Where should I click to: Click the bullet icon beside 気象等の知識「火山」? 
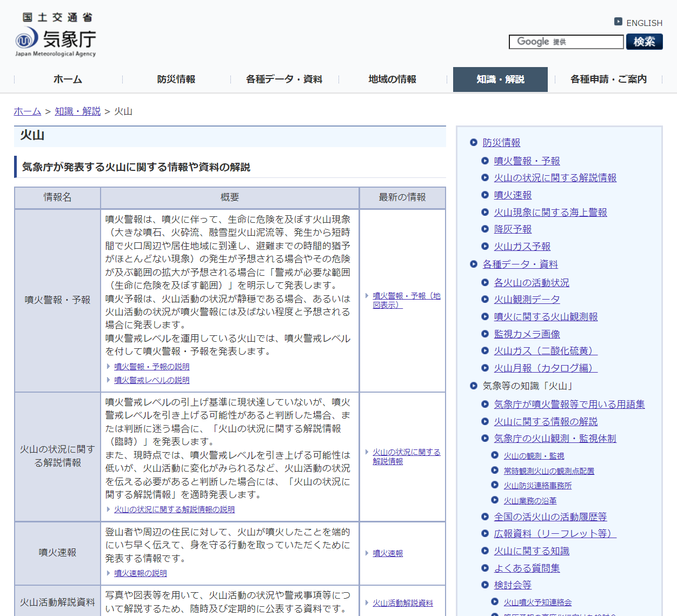click(474, 386)
